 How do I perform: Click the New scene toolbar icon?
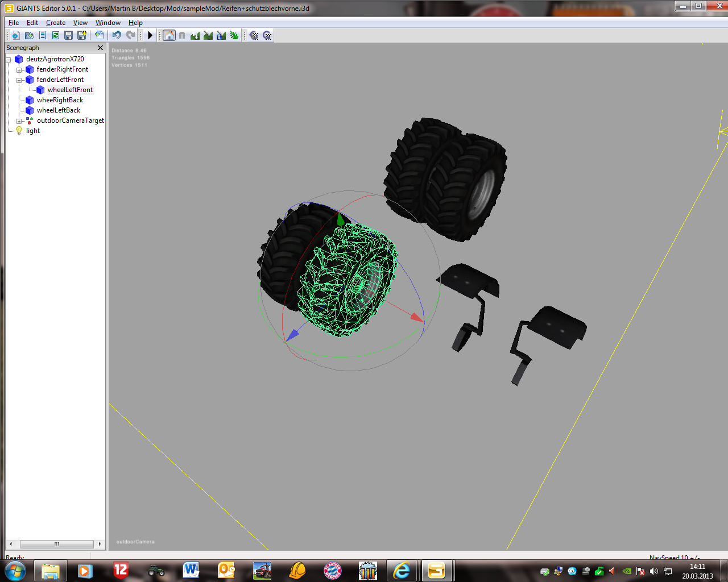click(16, 35)
